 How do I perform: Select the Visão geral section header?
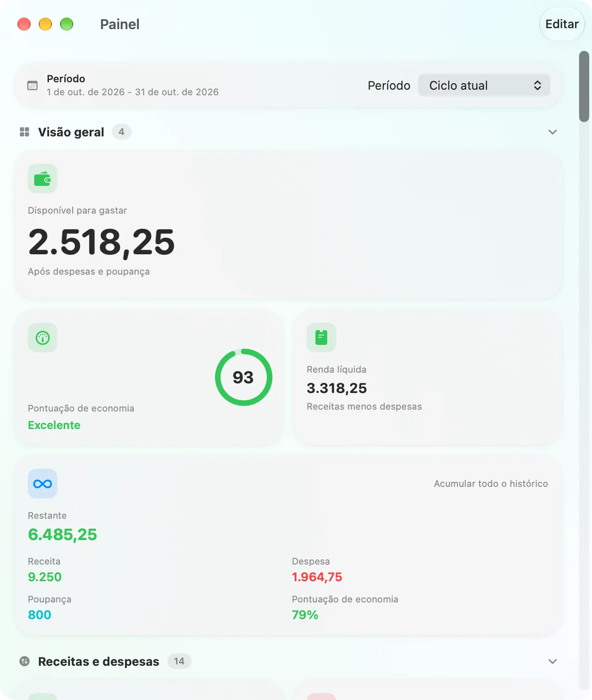[x=71, y=132]
